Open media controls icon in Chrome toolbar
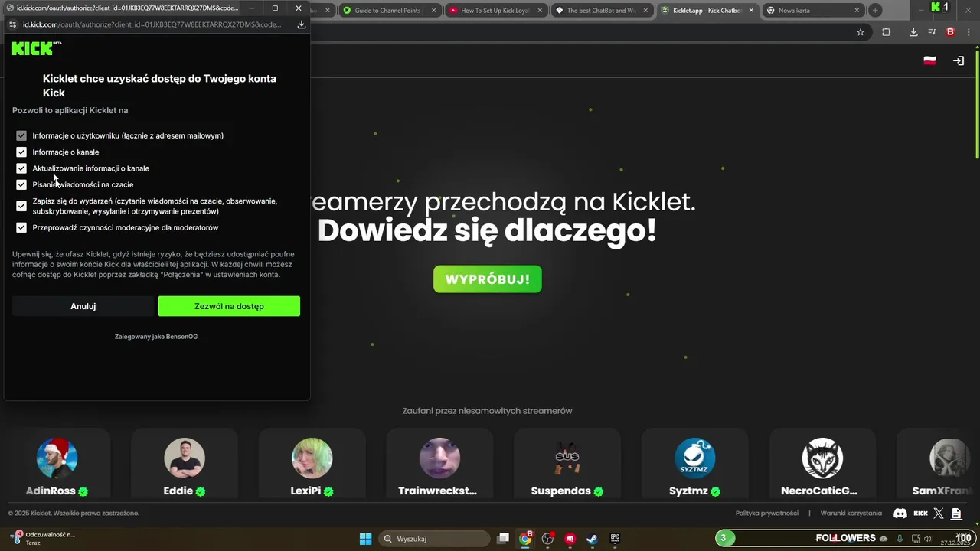 (932, 32)
